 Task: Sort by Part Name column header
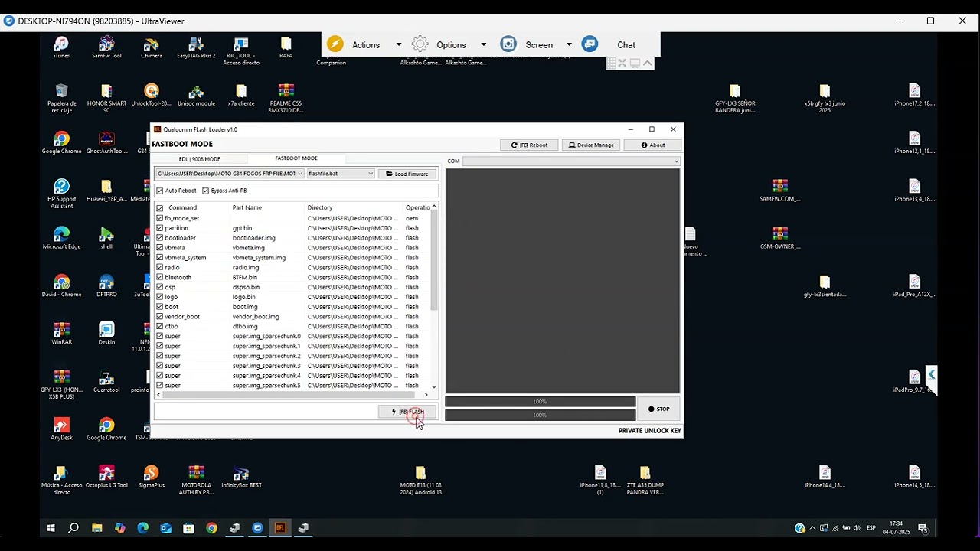click(247, 208)
